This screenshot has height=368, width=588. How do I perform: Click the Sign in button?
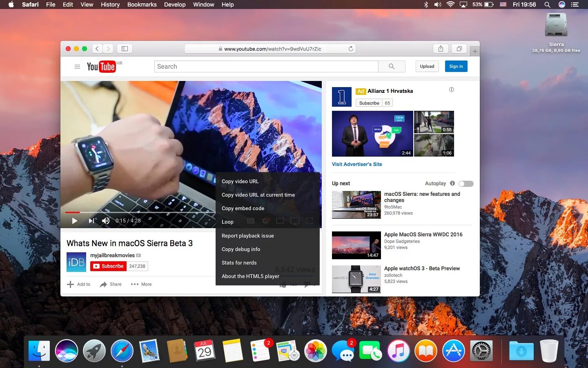coord(456,66)
